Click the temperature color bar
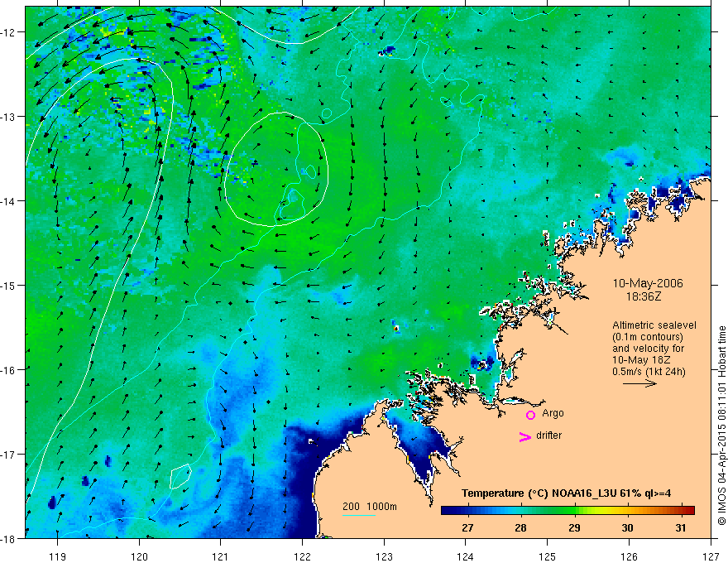This screenshot has width=728, height=563. (x=568, y=510)
